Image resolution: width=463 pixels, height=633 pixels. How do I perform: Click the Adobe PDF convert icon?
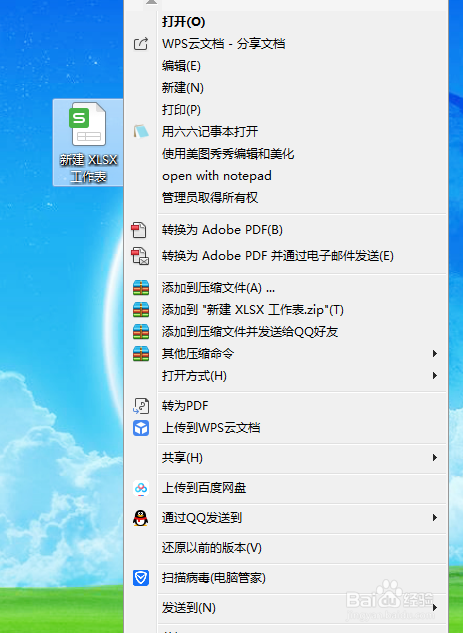[139, 230]
